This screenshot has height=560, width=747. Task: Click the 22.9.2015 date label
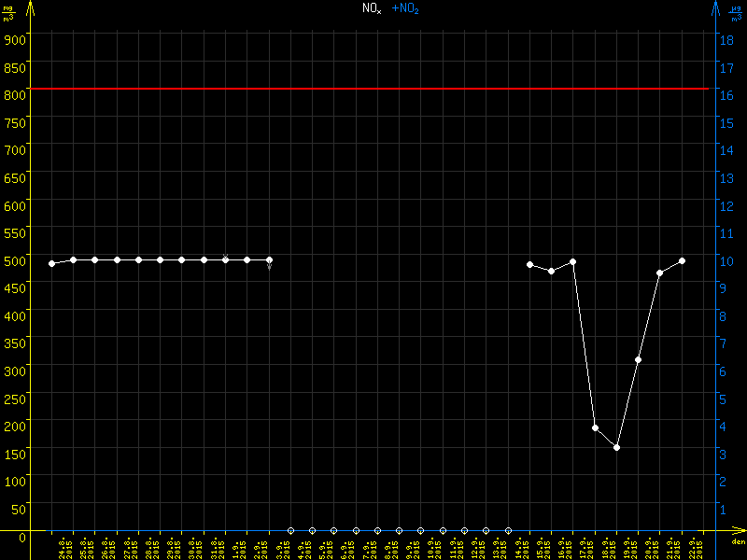693,547
